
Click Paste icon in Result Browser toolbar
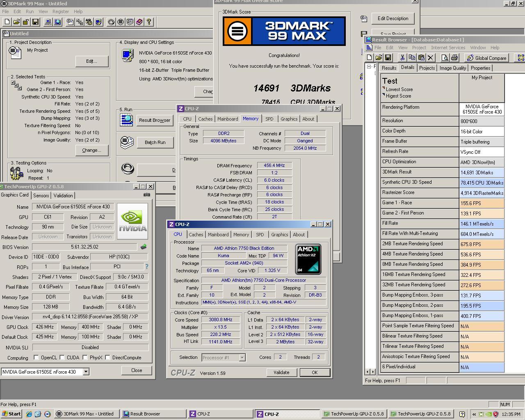[421, 58]
